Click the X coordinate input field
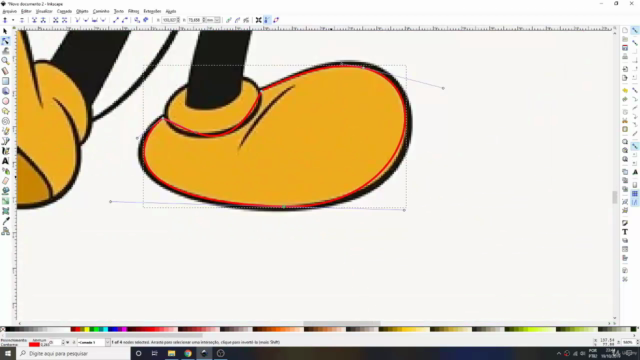The width and height of the screenshot is (640, 360). (x=171, y=20)
